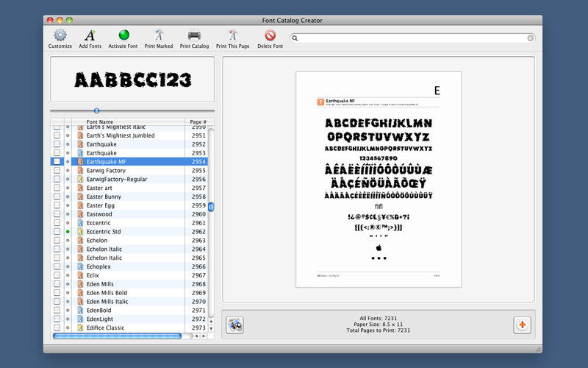Click the status dot for Earwig Factory
This screenshot has height=368, width=588.
68,171
